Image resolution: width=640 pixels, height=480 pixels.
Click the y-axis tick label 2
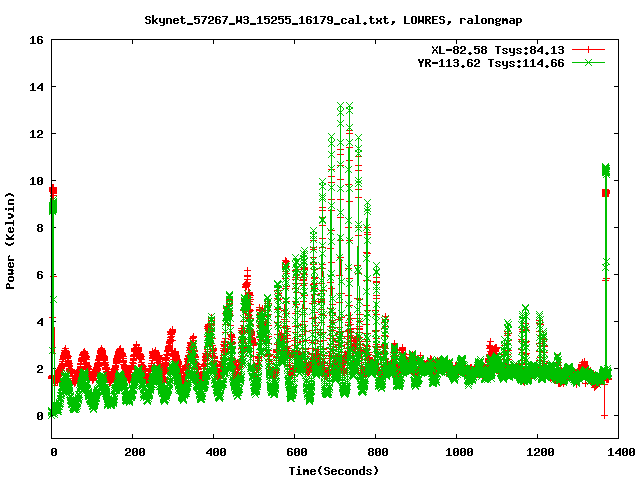(40, 369)
